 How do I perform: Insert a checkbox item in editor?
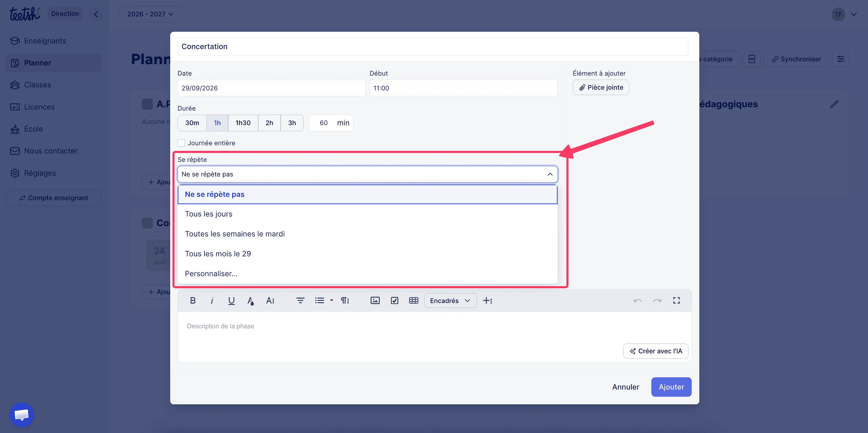[x=395, y=300]
